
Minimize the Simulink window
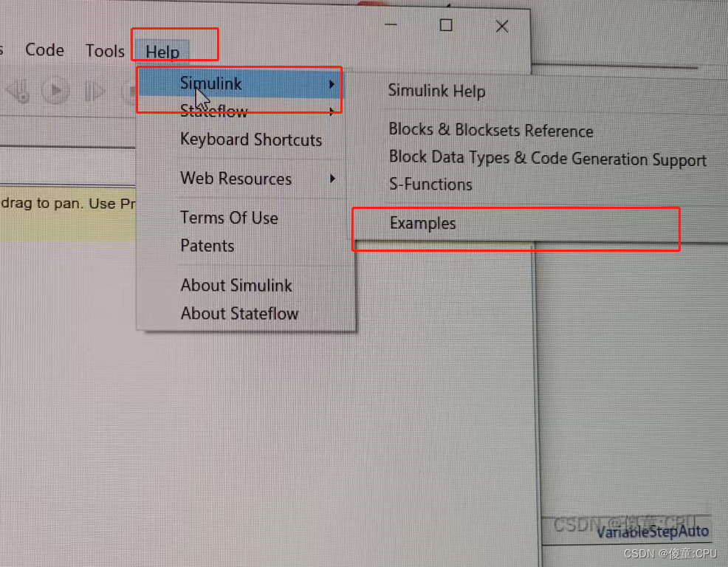391,24
